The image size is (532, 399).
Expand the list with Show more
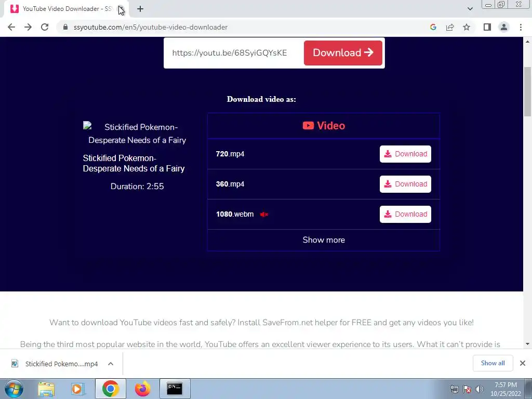coord(323,240)
